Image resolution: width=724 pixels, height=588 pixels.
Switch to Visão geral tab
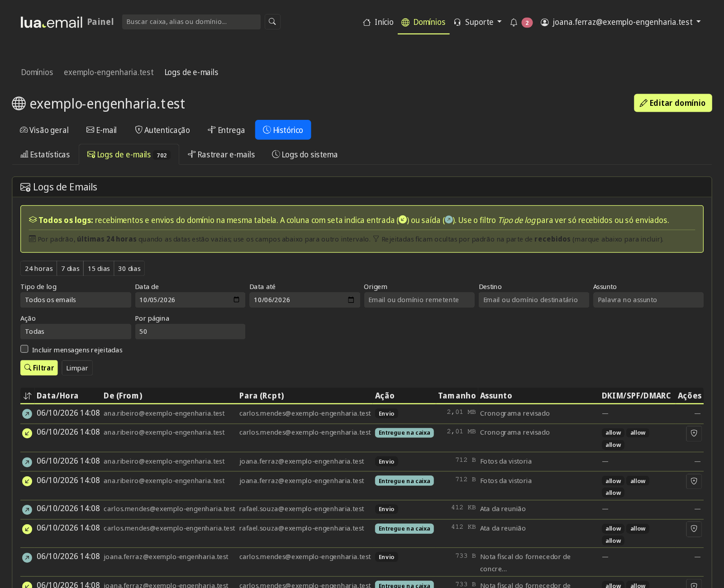44,130
